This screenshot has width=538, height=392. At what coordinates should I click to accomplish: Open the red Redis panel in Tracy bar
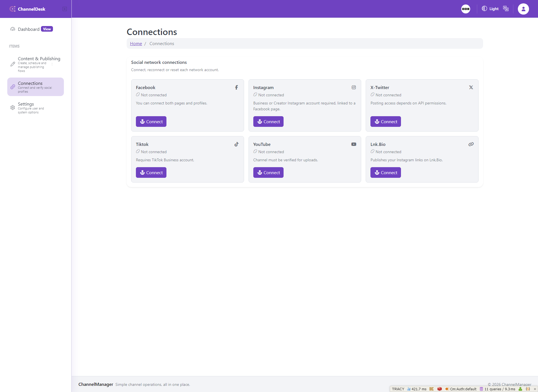pyautogui.click(x=440, y=389)
